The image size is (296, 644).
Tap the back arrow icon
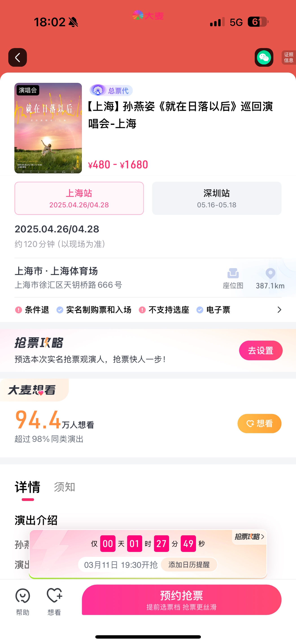pos(17,57)
